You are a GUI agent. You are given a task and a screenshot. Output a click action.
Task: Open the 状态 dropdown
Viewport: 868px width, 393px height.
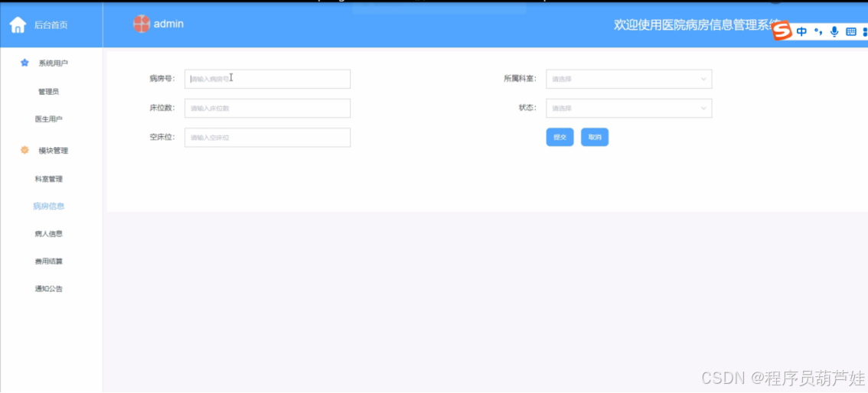[x=629, y=109]
